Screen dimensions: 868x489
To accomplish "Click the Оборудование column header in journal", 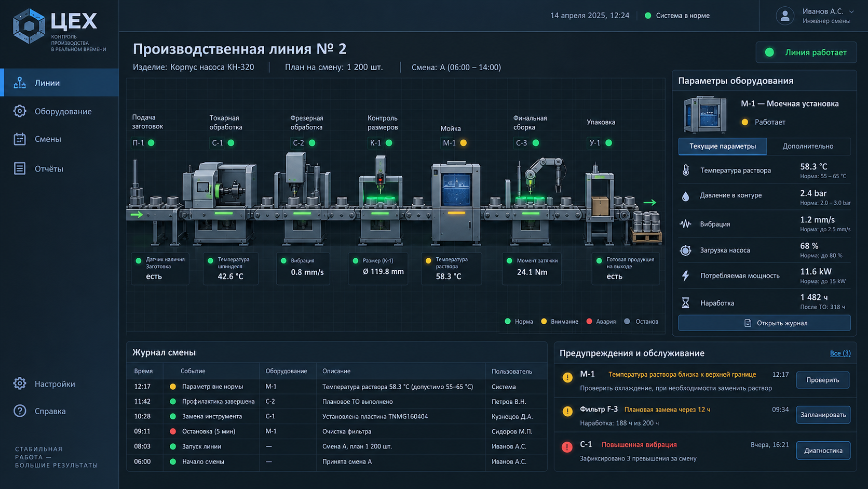I will 286,371.
